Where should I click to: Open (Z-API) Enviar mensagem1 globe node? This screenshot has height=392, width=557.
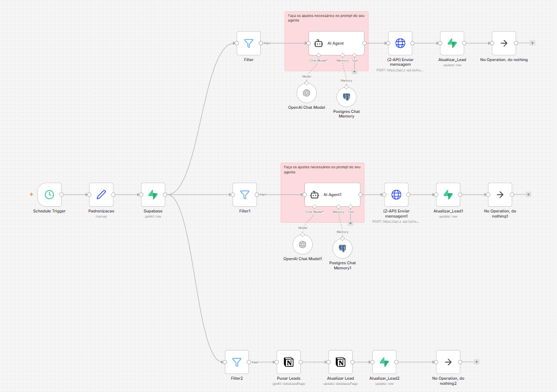pos(396,194)
